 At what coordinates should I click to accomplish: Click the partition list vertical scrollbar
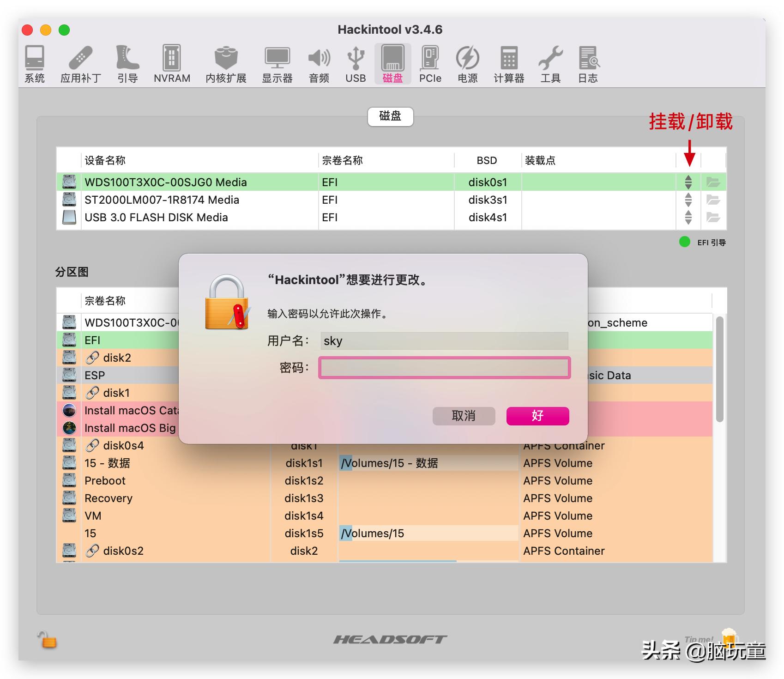(719, 369)
